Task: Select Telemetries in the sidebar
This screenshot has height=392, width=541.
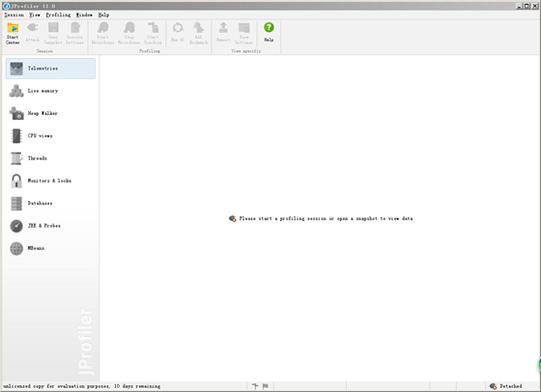Action: pyautogui.click(x=50, y=69)
